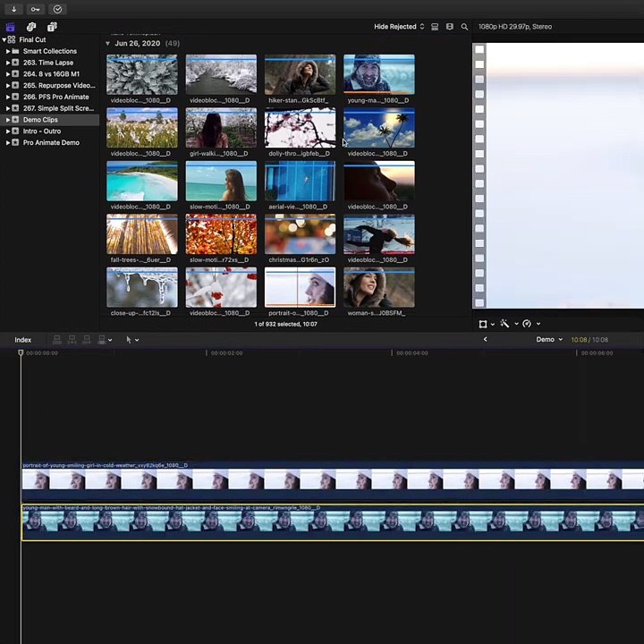Click the overwrite clip edit icon
The image size is (644, 644).
pyautogui.click(x=104, y=340)
